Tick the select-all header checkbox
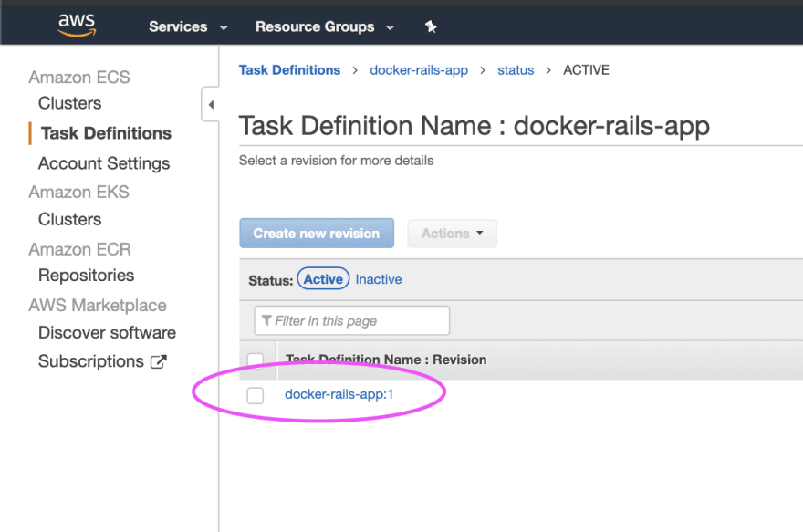Viewport: 803px width, 532px height. (x=255, y=360)
